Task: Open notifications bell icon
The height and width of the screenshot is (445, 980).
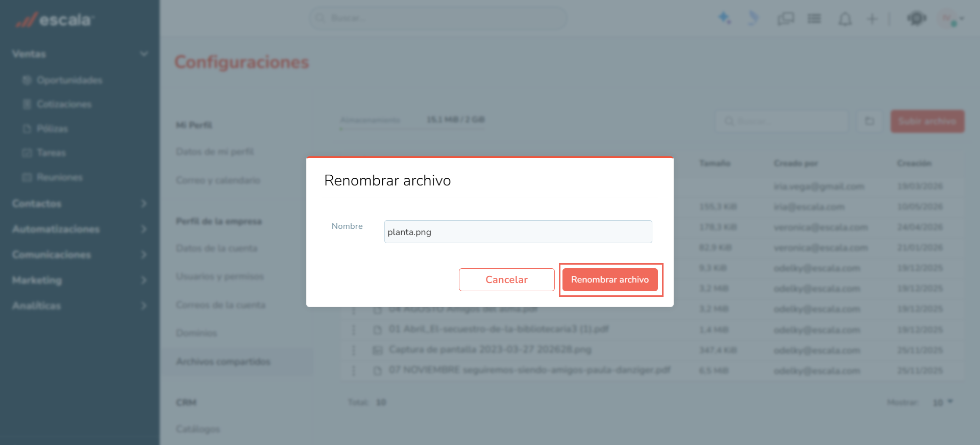Action: click(x=845, y=19)
